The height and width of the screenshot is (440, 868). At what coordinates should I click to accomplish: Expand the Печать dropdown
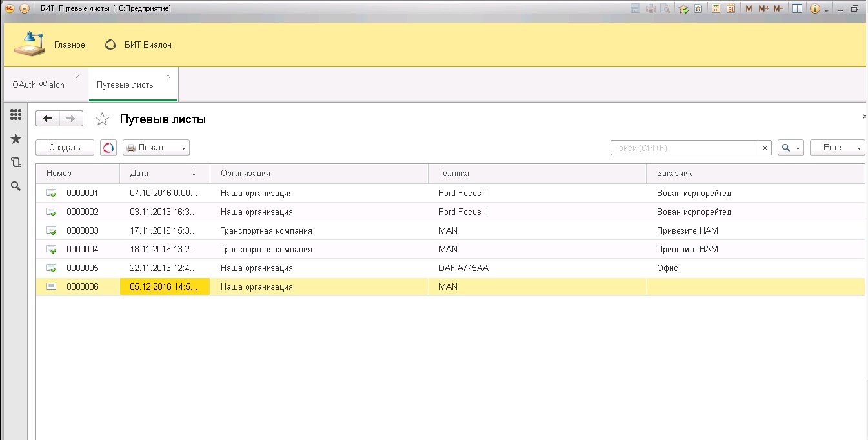pos(156,148)
